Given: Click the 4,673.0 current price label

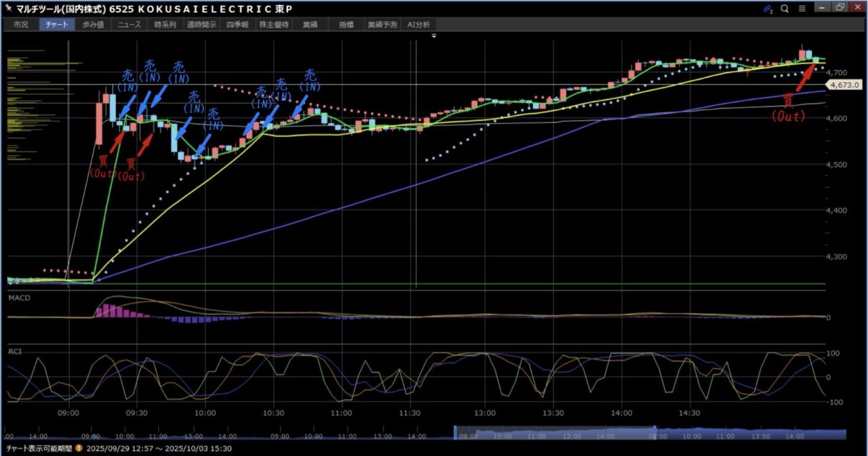Looking at the screenshot, I should (x=844, y=85).
